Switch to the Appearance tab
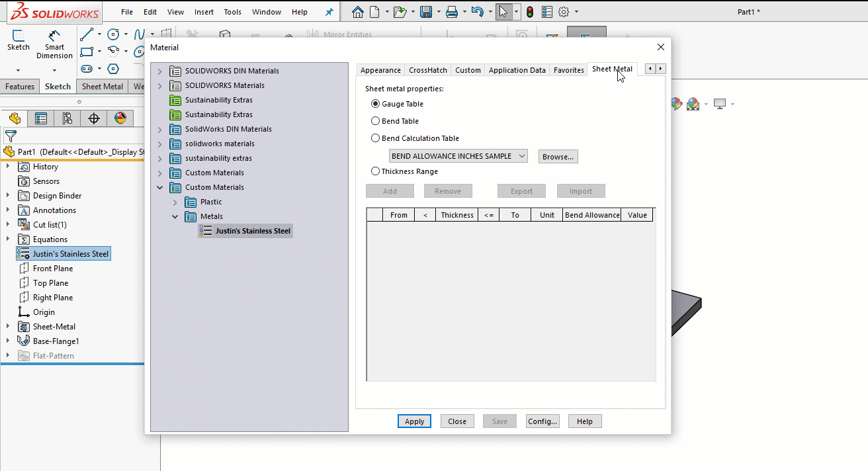Screen dimensions: 868x471 pos(380,70)
